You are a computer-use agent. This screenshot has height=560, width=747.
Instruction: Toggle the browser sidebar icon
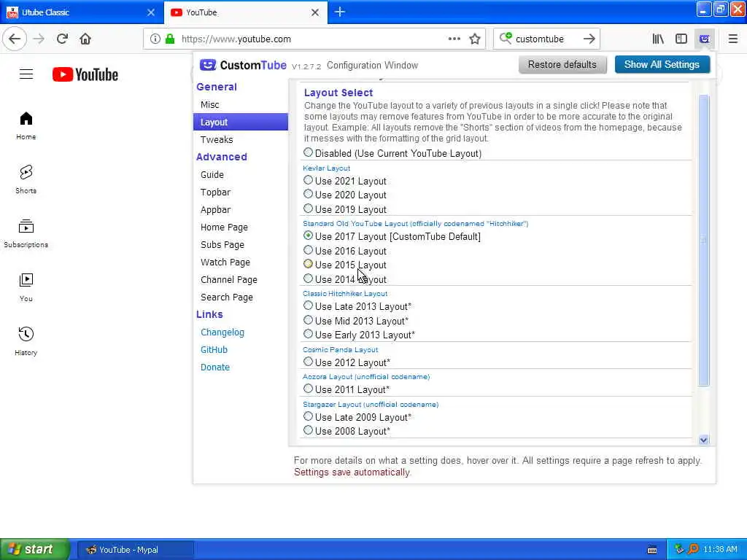[x=681, y=39]
